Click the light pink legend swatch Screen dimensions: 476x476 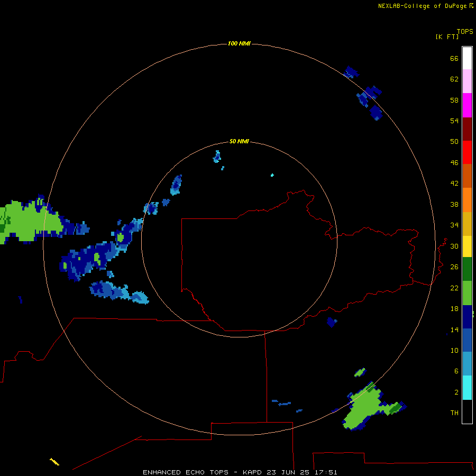click(467, 81)
